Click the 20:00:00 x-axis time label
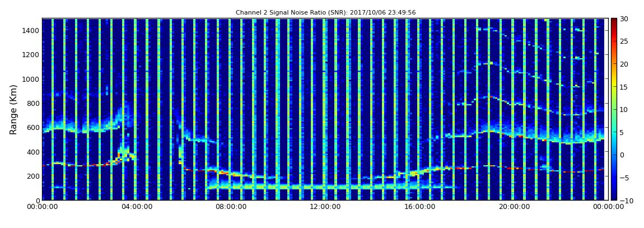Screen dimensions: 644x228 514,207
